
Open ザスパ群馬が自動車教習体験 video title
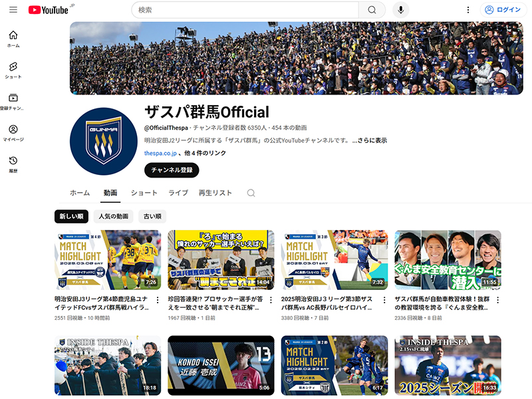(442, 303)
